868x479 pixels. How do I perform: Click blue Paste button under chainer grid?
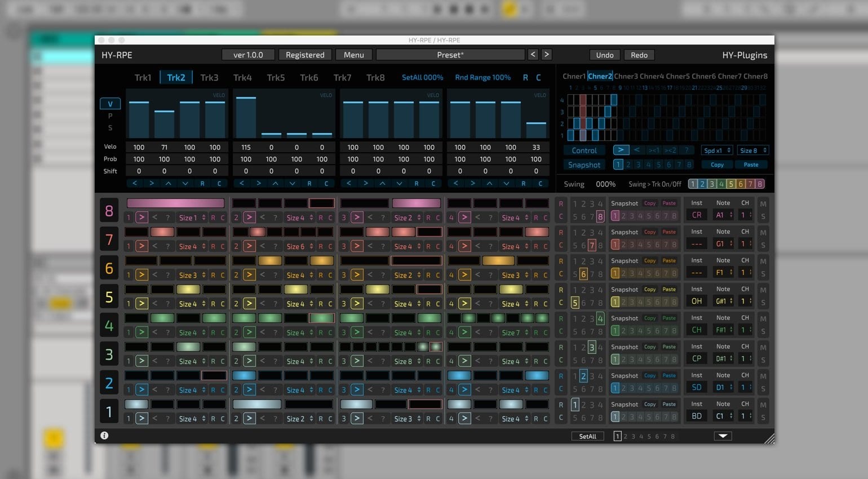coord(751,165)
